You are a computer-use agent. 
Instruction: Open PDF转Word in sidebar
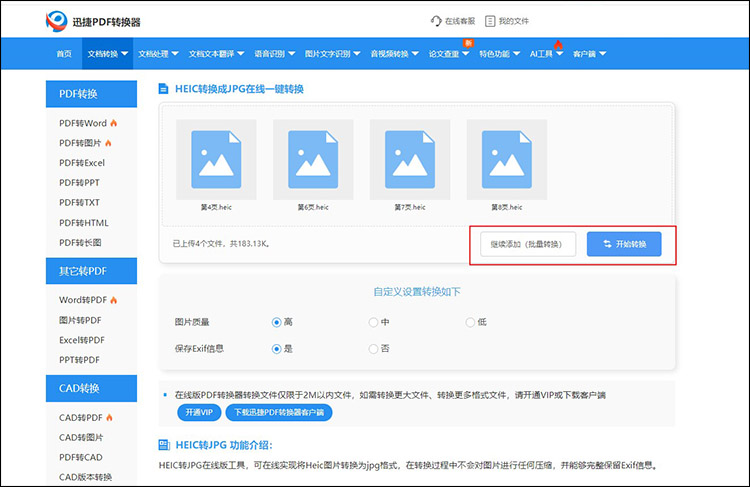coord(83,123)
